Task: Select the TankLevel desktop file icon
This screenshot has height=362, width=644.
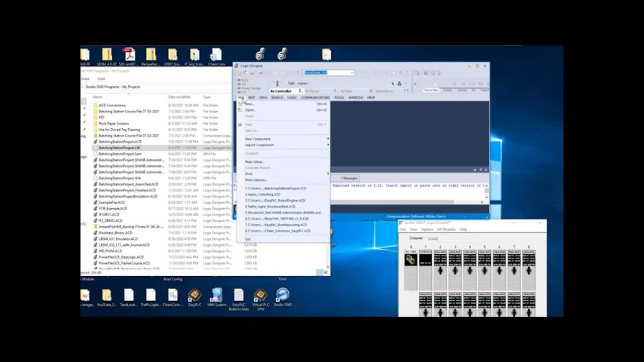Action: click(129, 297)
